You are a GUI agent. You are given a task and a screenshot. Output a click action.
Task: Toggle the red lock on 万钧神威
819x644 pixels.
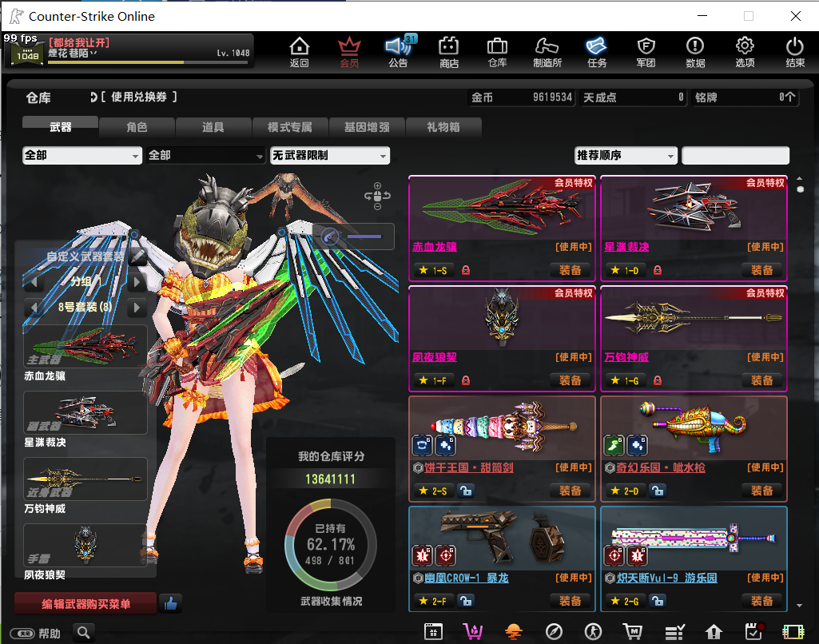click(658, 380)
